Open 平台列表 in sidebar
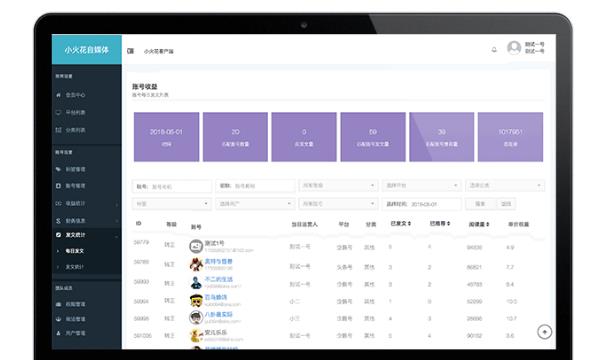 tap(76, 112)
